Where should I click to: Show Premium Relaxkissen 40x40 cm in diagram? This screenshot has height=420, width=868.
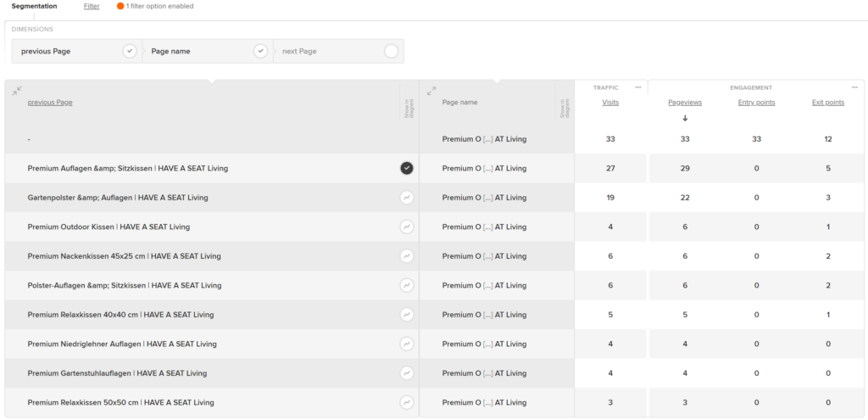click(407, 315)
